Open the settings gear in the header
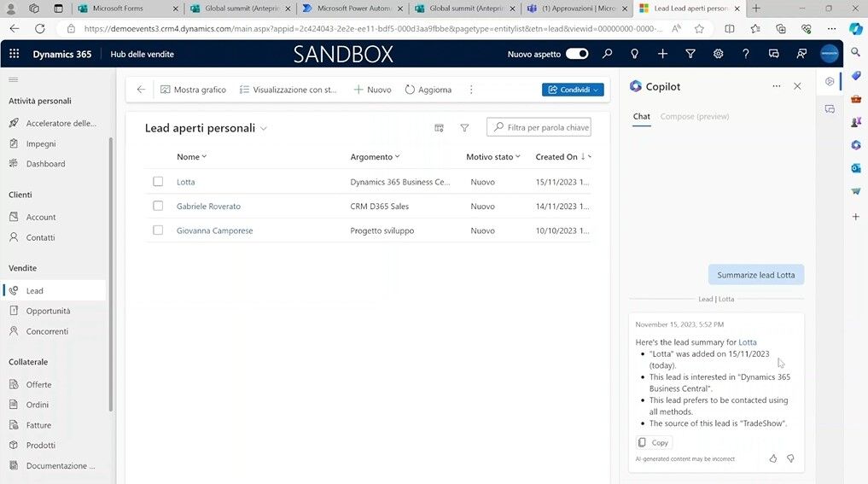The image size is (868, 484). pos(718,54)
